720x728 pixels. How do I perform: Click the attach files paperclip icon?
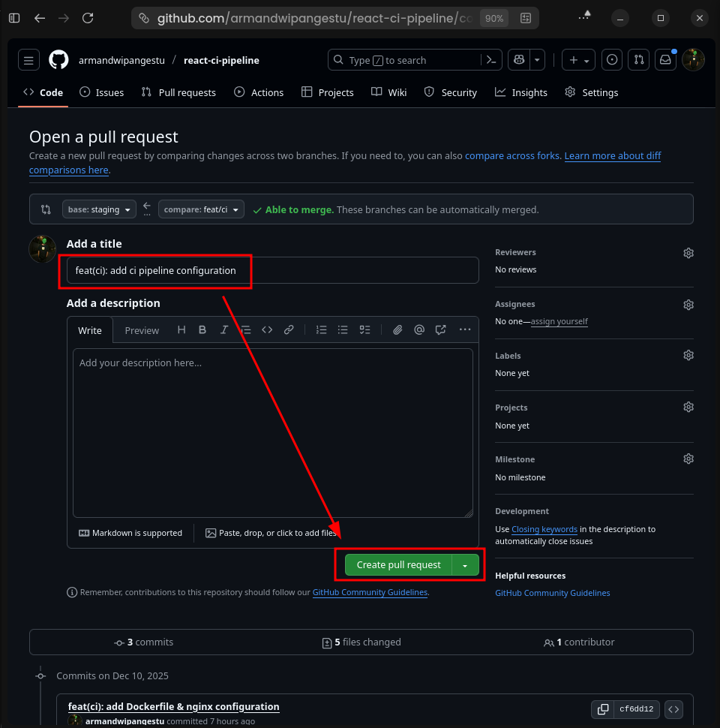coord(397,330)
